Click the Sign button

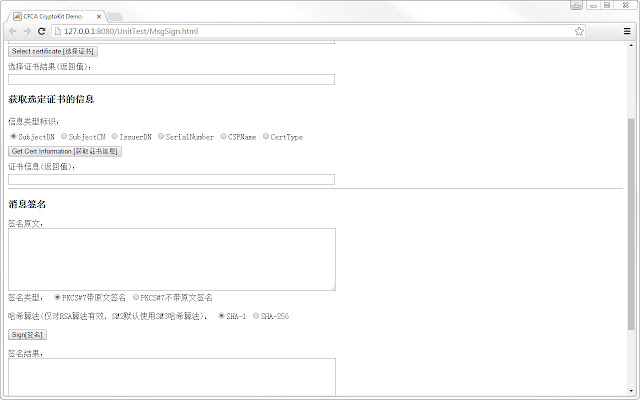point(27,335)
